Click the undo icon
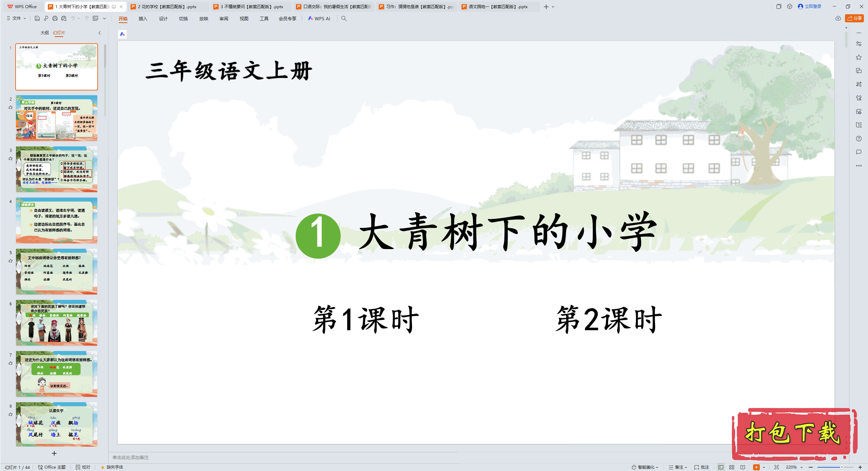 pos(73,18)
